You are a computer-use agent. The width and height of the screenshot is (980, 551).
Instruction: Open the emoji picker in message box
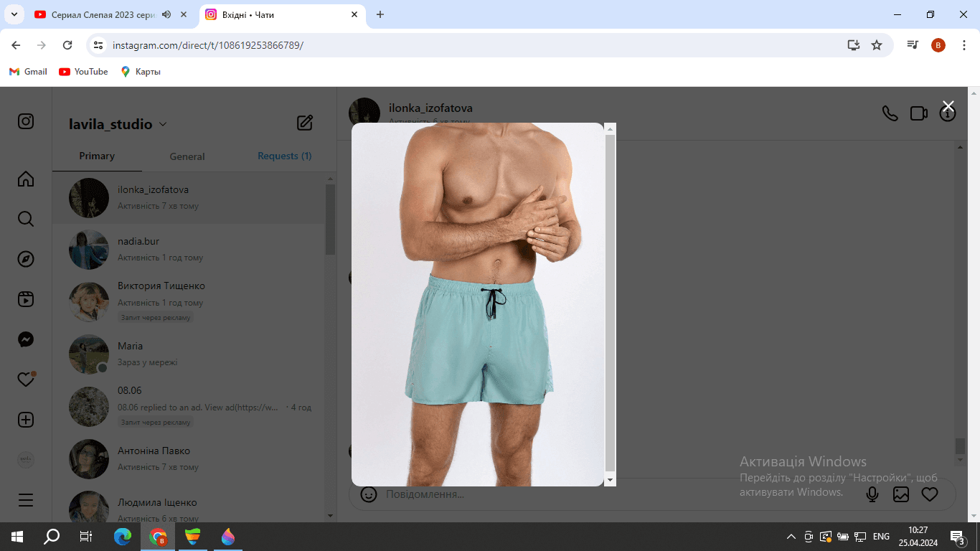click(x=369, y=494)
